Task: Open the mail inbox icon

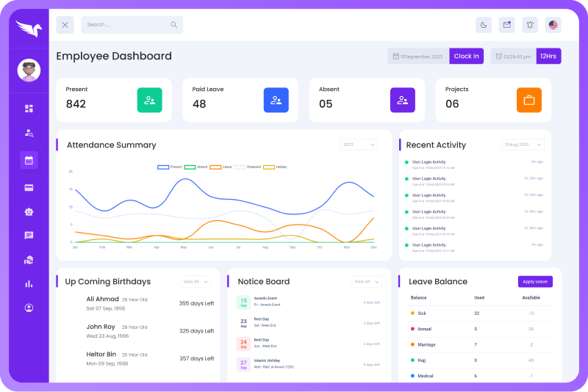Action: coord(506,25)
